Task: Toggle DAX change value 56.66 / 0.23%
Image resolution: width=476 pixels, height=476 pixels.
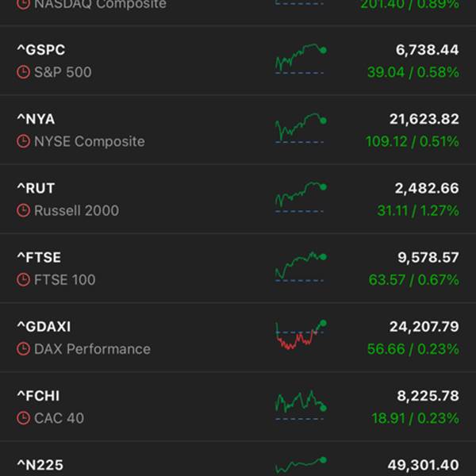Action: click(413, 349)
